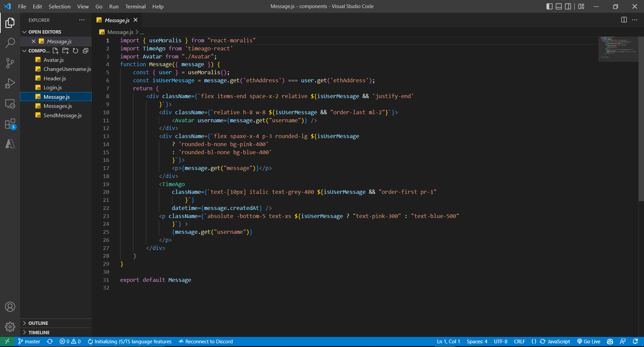Open the Search panel in the activity bar
This screenshot has width=644, height=347.
click(10, 43)
